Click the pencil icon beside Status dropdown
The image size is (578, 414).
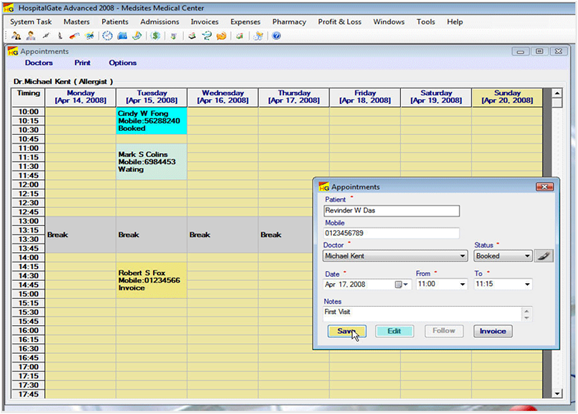544,256
